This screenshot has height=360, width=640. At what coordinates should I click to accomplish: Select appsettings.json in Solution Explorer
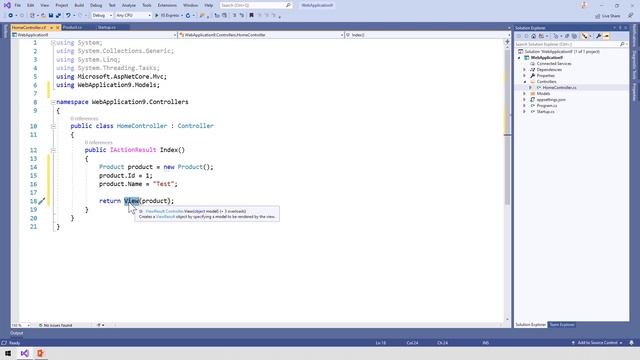pos(551,100)
